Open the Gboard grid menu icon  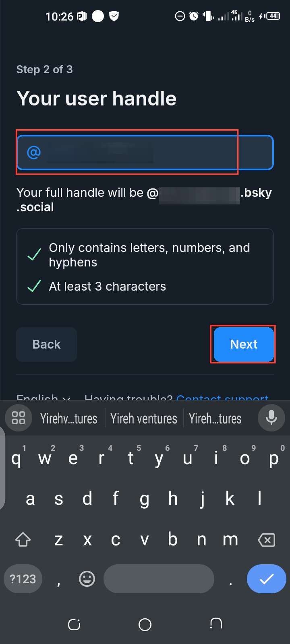18,418
